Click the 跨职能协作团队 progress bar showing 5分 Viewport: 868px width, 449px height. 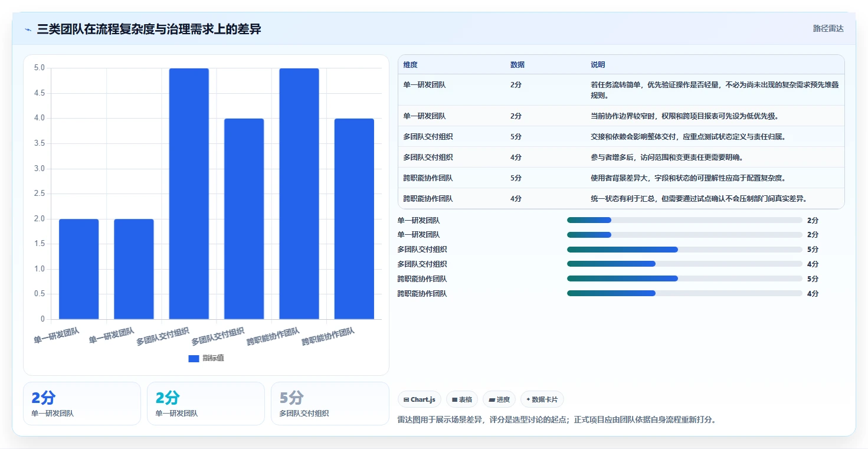coord(684,278)
